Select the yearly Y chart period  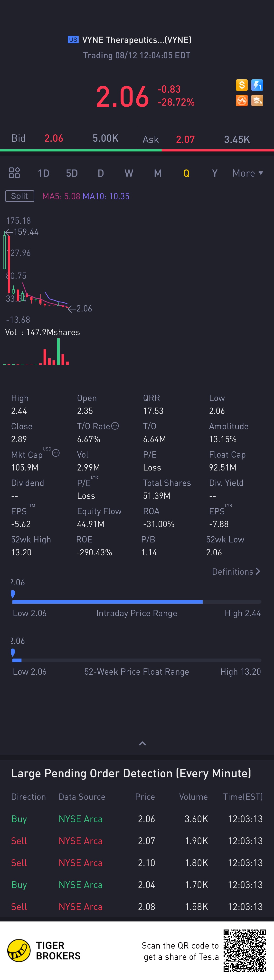pyautogui.click(x=215, y=173)
